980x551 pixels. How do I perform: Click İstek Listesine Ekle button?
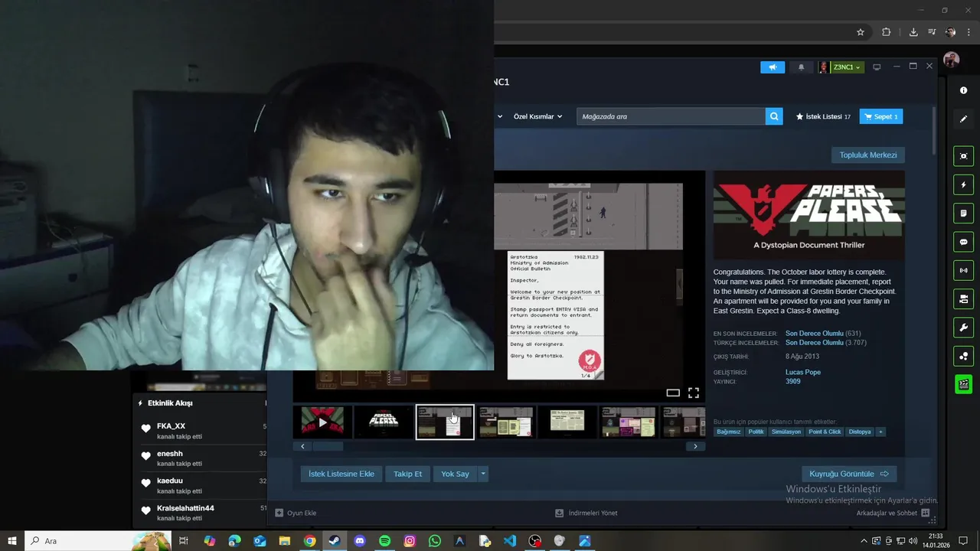coord(341,474)
